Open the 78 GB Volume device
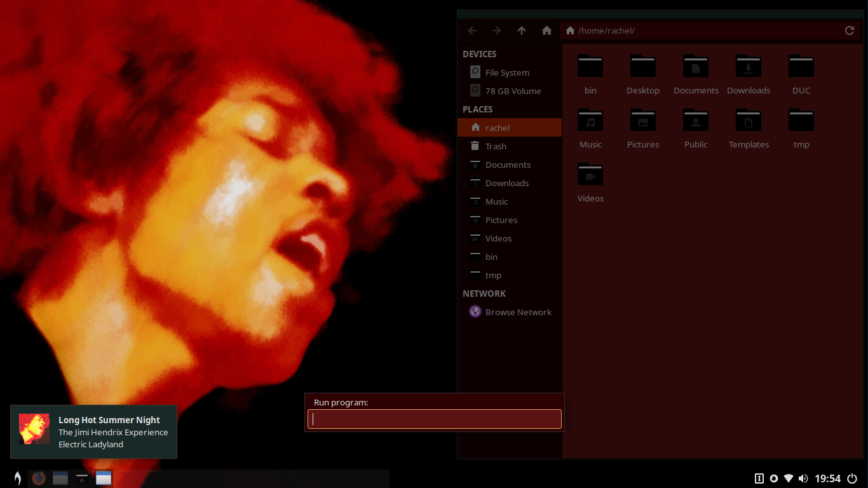 coord(510,91)
